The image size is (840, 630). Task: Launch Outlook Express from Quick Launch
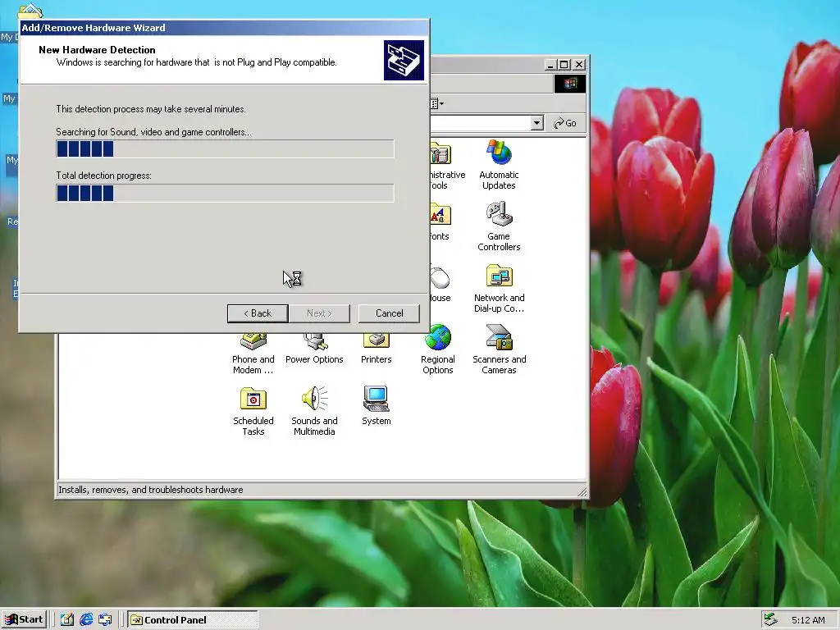106,620
